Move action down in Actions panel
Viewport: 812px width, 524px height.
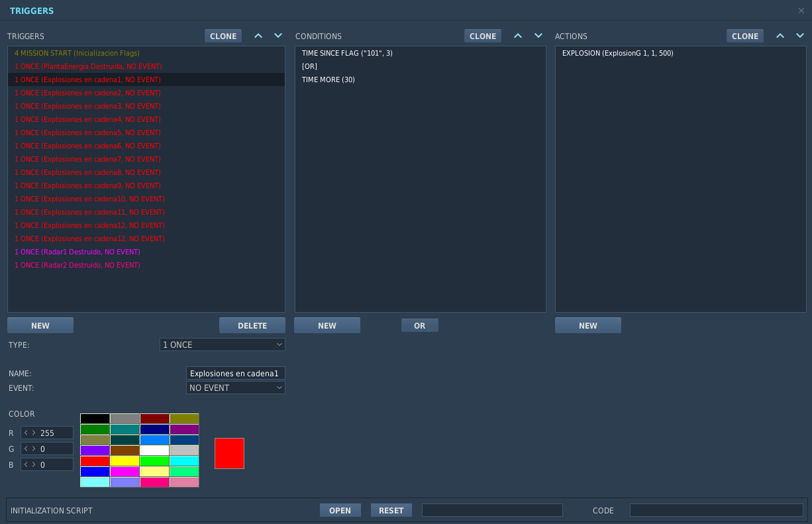800,36
